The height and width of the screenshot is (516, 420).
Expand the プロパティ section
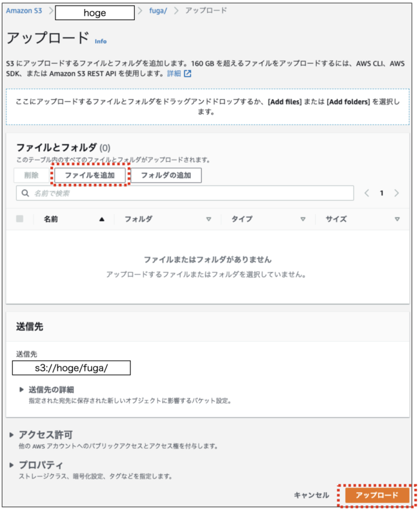(36, 465)
